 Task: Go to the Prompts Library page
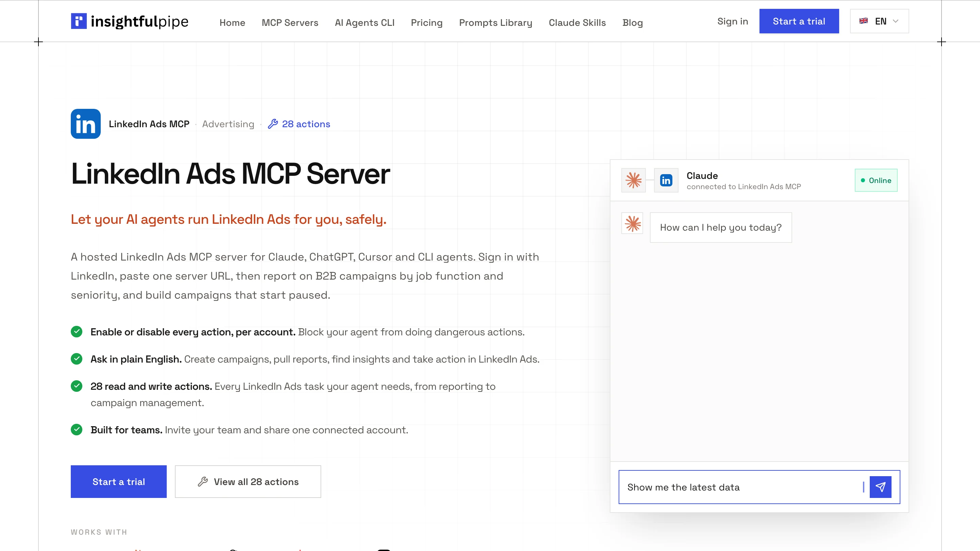[x=496, y=23]
